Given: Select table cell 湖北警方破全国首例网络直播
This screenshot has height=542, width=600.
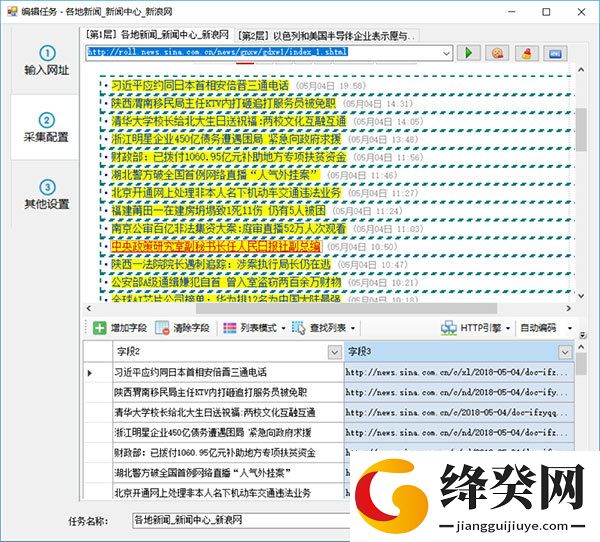Looking at the screenshot, I should point(228,473).
